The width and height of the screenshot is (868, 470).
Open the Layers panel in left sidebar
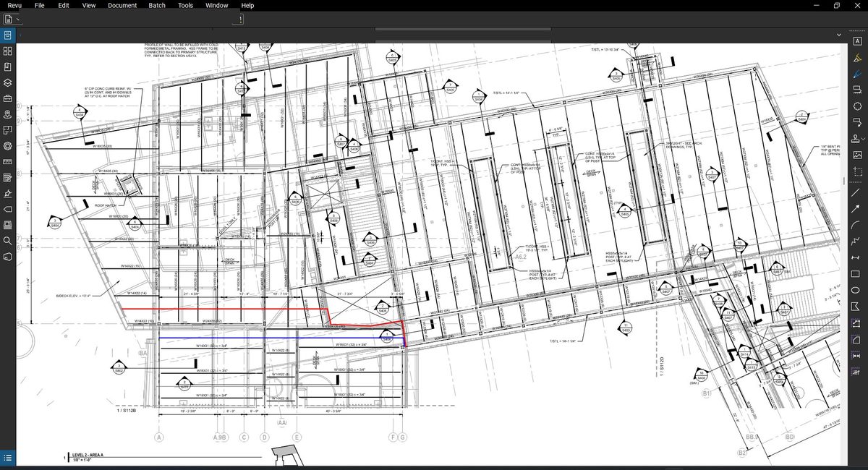[x=8, y=82]
